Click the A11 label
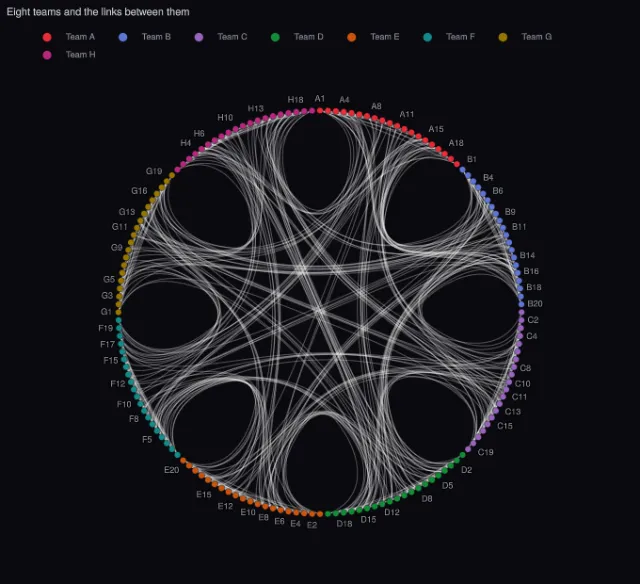Image resolution: width=640 pixels, height=584 pixels. 407,114
